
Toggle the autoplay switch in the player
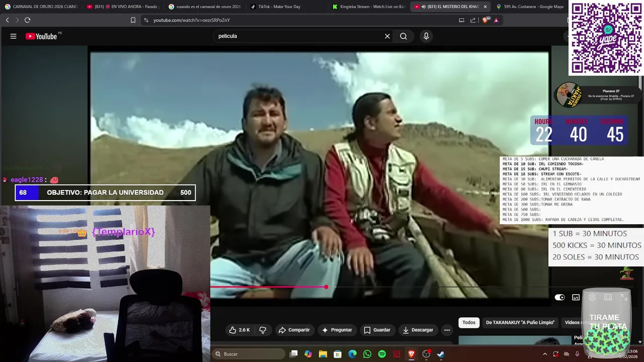tap(559, 297)
